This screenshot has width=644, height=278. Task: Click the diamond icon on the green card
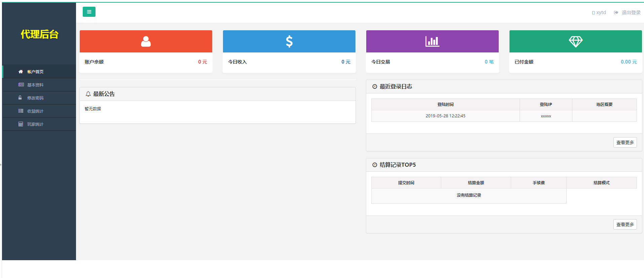pyautogui.click(x=575, y=41)
